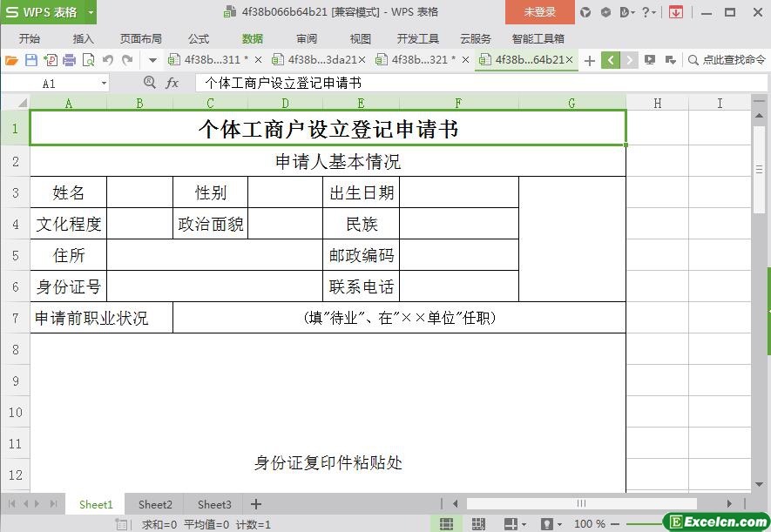Viewport: 771px width, 532px height.
Task: Click the presentation screen icon beside tab arrows
Action: coord(650,60)
